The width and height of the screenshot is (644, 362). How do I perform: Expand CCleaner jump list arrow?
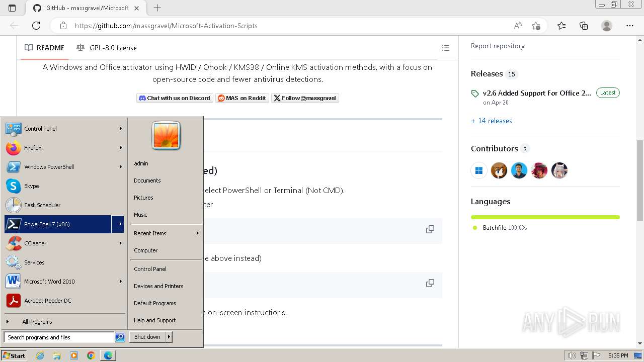pos(121,243)
